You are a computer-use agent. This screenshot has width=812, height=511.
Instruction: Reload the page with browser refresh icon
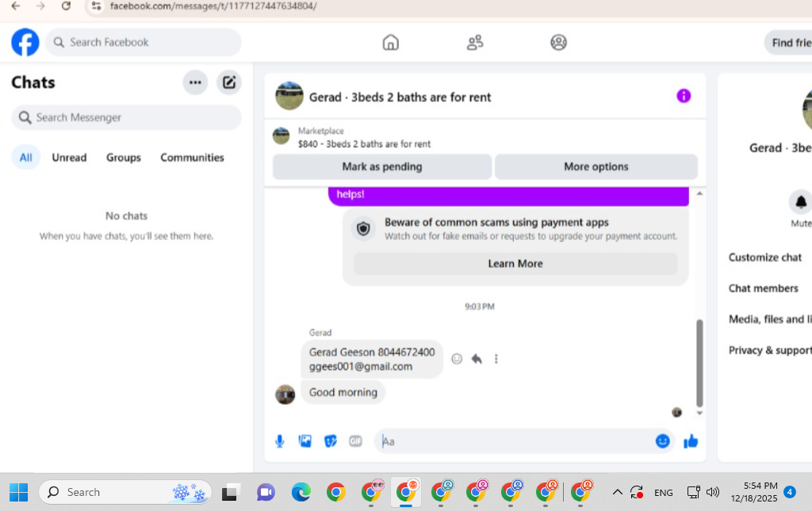tap(66, 6)
